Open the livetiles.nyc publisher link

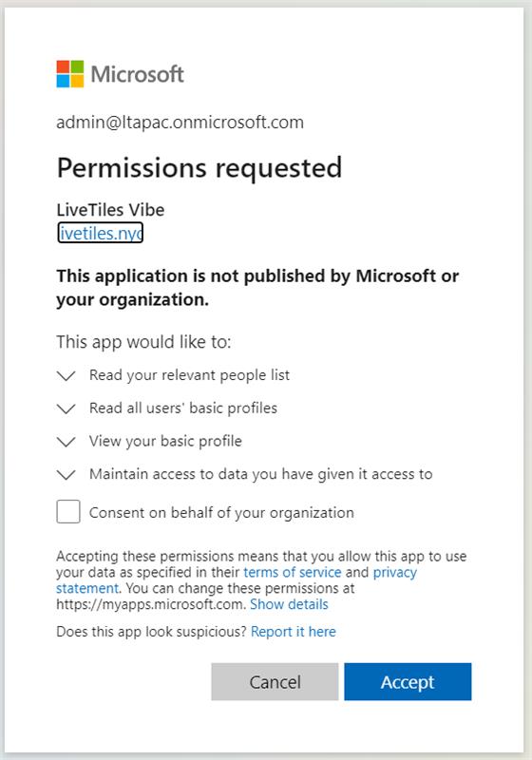(101, 233)
